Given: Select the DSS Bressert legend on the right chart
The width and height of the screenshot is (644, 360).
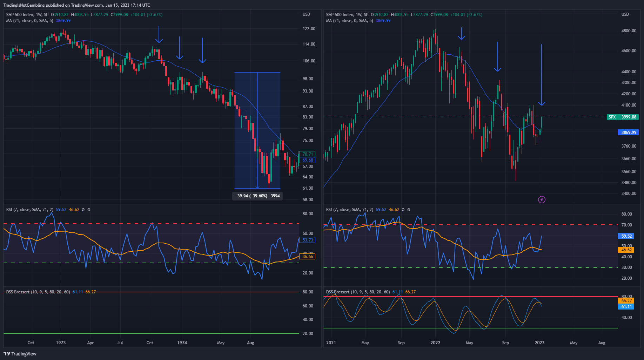Looking at the screenshot, I should pyautogui.click(x=358, y=292).
